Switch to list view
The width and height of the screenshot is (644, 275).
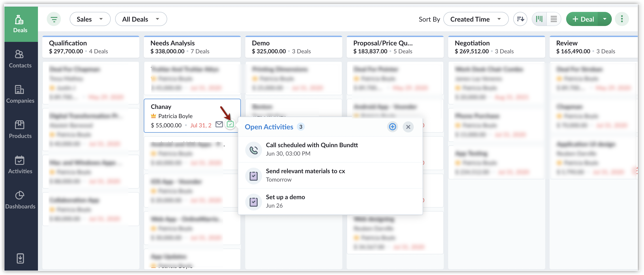(x=554, y=19)
